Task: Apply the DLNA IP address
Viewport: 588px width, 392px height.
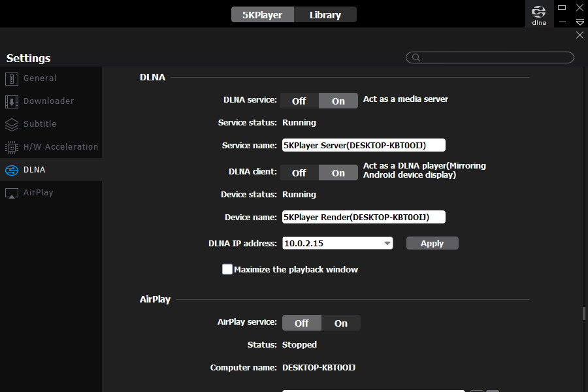Action: 432,243
